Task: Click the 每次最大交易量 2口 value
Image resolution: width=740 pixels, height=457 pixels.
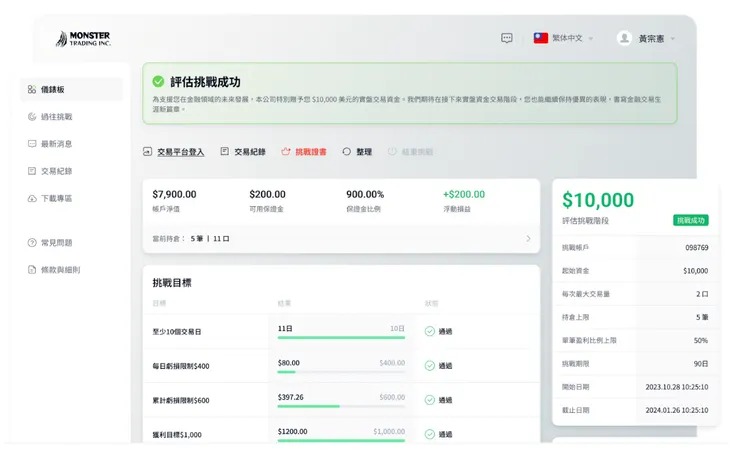Action: 702,294
